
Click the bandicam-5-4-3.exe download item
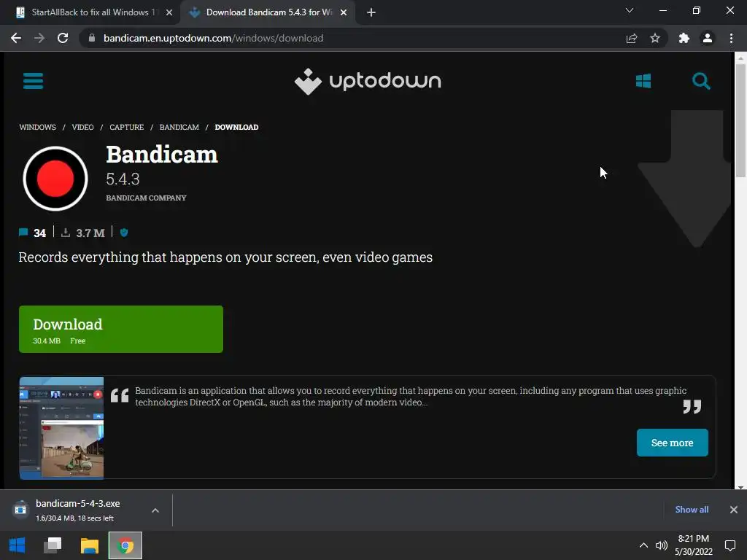tap(86, 510)
